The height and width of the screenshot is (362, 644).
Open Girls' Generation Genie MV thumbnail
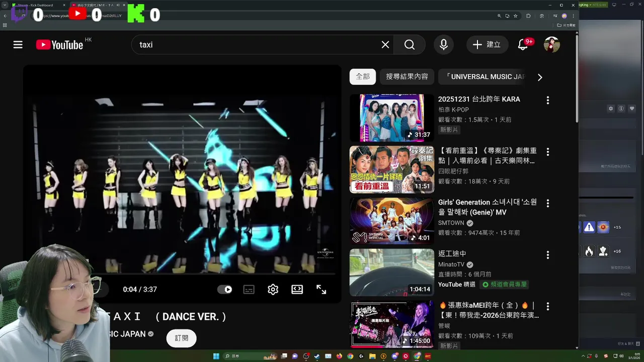392,221
